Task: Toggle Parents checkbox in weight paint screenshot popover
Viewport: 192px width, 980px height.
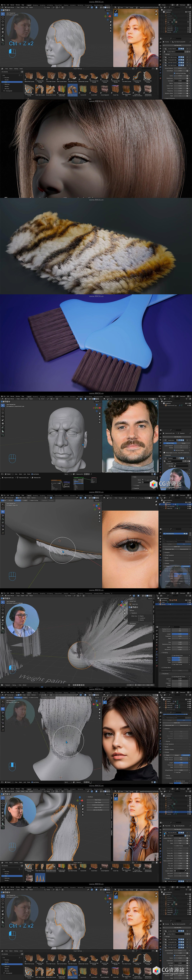Action: click(x=139, y=620)
